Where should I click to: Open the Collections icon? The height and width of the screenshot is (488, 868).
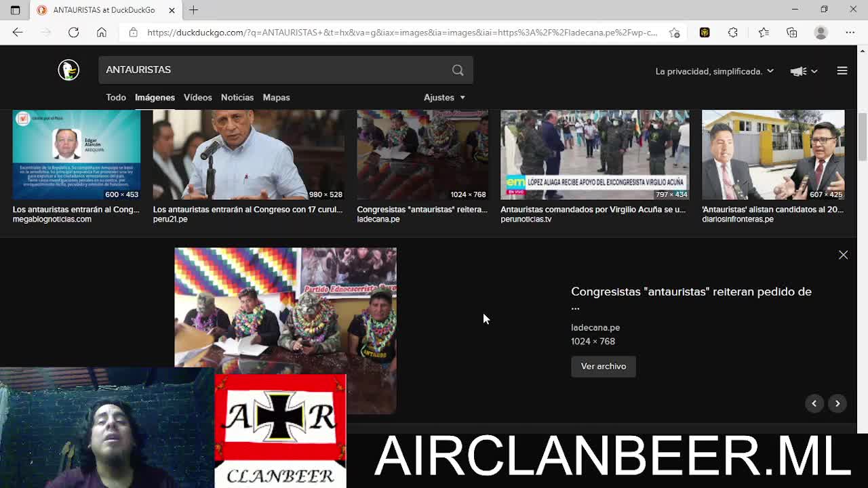click(x=791, y=33)
